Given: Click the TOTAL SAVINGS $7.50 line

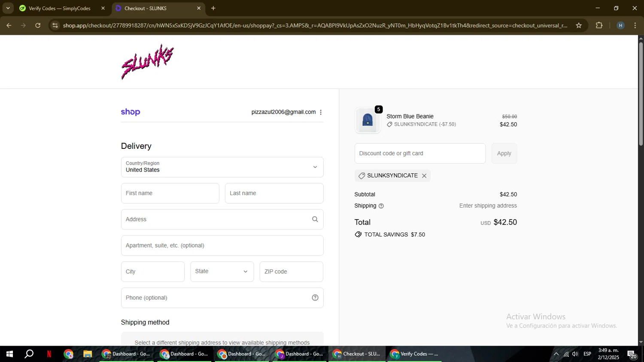Looking at the screenshot, I should pos(390,235).
